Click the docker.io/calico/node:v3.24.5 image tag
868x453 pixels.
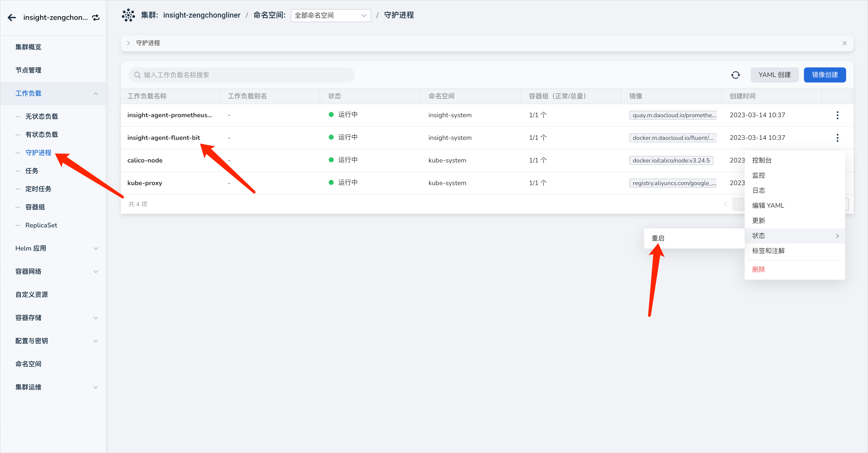[x=671, y=160]
